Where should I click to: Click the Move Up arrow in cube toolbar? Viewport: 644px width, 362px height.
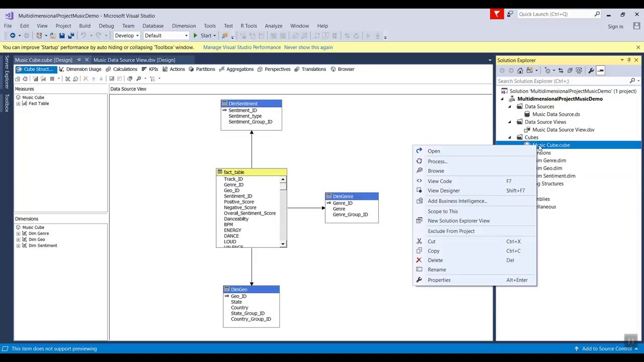coord(93,78)
